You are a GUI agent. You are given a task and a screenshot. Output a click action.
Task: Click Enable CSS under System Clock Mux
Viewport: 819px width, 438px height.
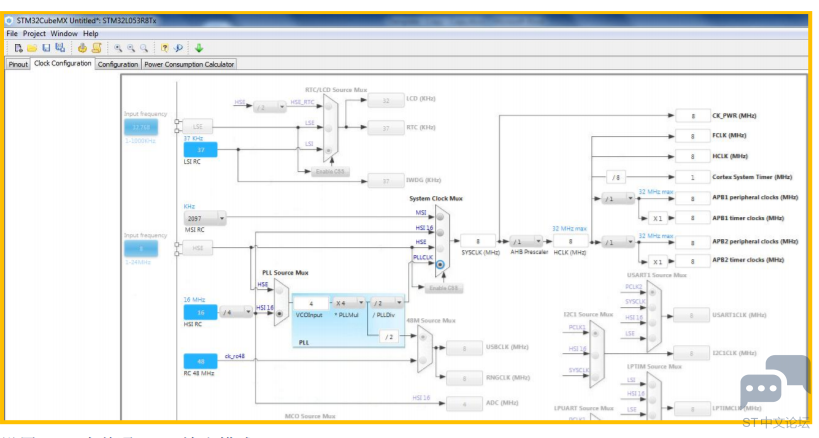tap(443, 288)
